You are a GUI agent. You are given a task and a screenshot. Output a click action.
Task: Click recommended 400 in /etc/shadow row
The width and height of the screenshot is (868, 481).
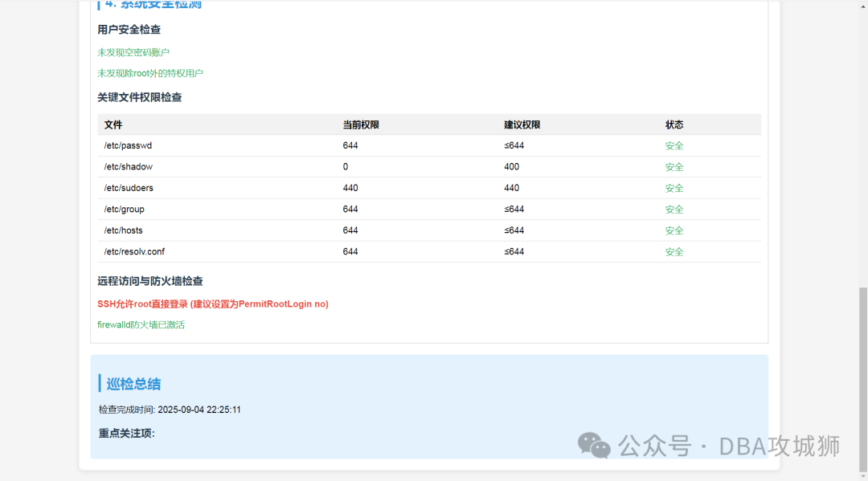tap(511, 167)
